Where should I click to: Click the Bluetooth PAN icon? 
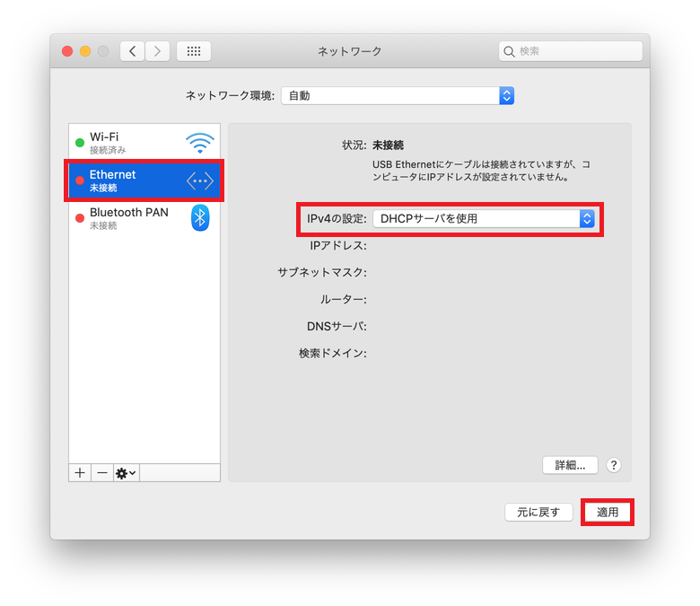tap(200, 218)
